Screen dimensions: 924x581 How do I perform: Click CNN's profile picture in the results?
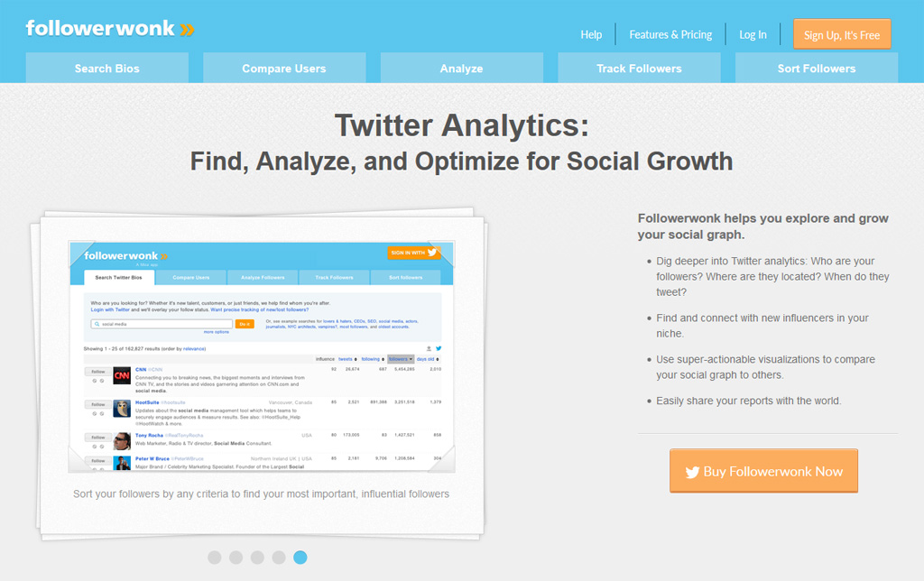tap(122, 375)
